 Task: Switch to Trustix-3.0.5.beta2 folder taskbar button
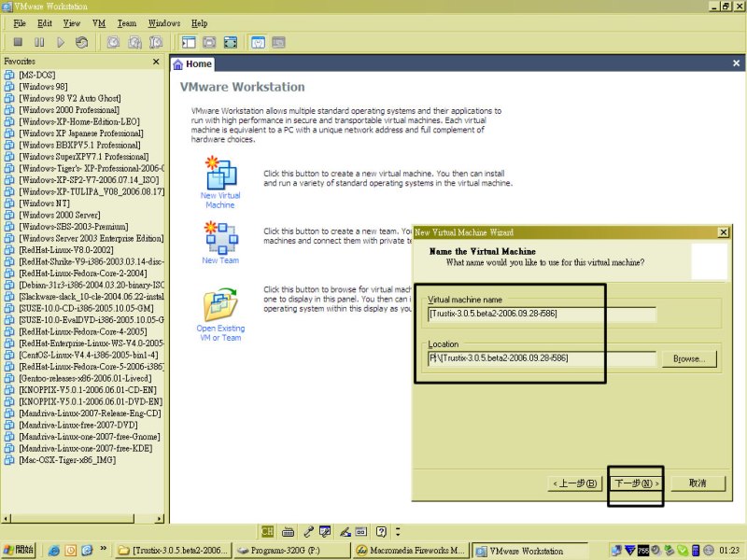pos(174,551)
